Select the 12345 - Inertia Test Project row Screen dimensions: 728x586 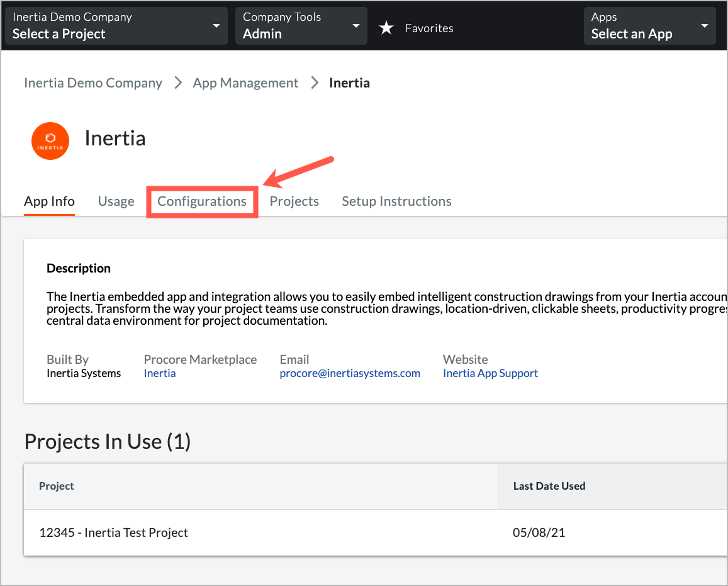click(x=375, y=532)
